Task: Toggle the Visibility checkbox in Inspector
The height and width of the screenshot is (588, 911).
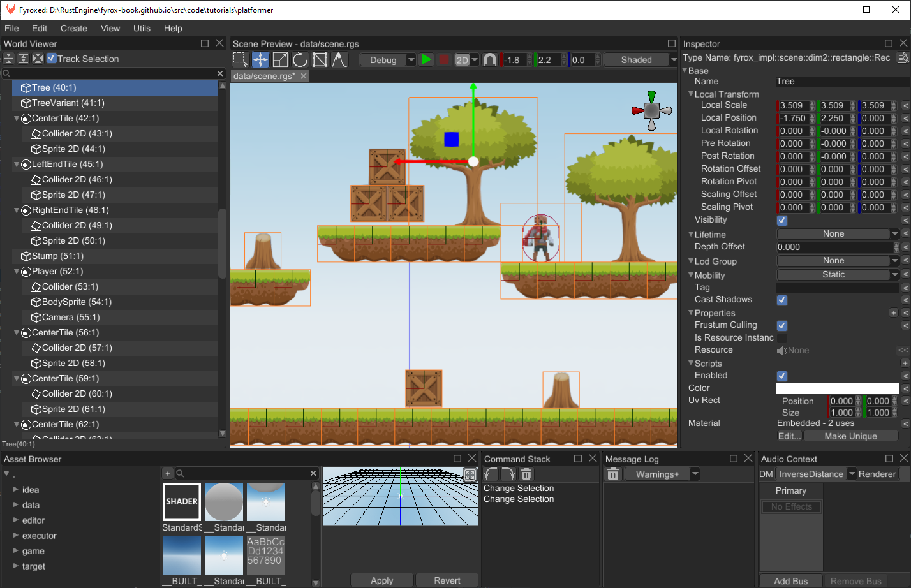Action: point(782,220)
